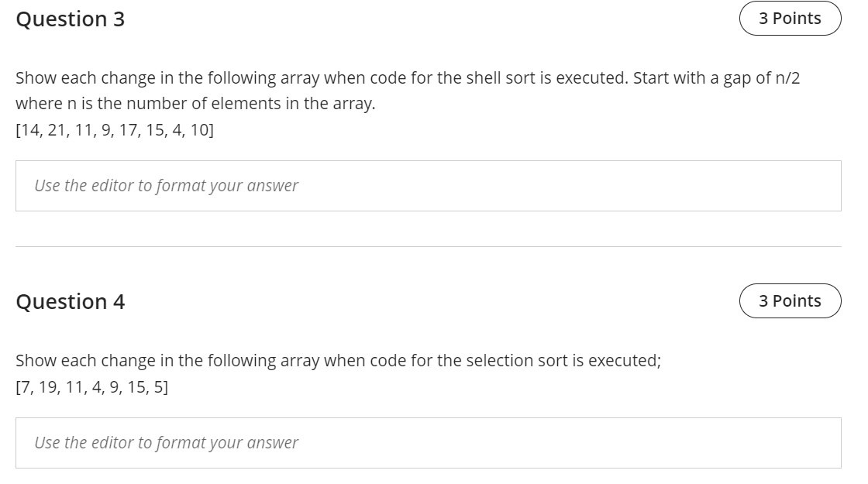868x484 pixels.
Task: Click 'n/2' in the Question 3 prompt
Action: tap(787, 78)
